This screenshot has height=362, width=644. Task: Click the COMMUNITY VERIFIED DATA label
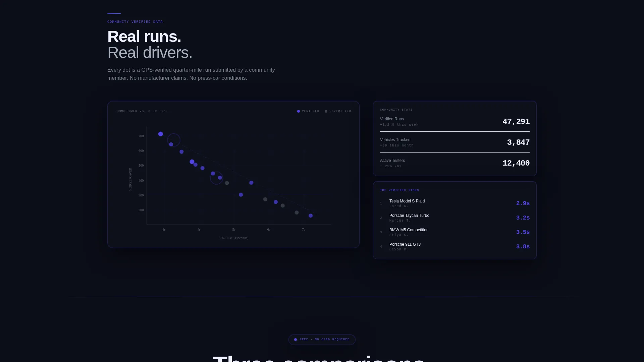135,22
